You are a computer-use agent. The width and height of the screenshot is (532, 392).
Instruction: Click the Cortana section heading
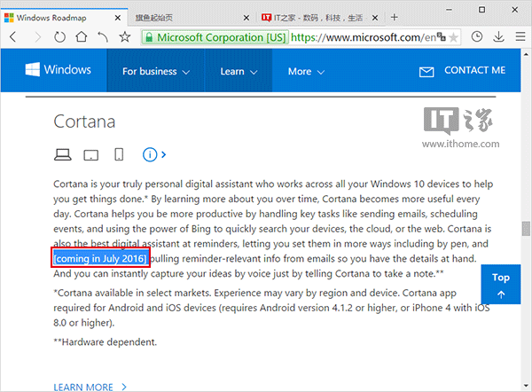[84, 122]
